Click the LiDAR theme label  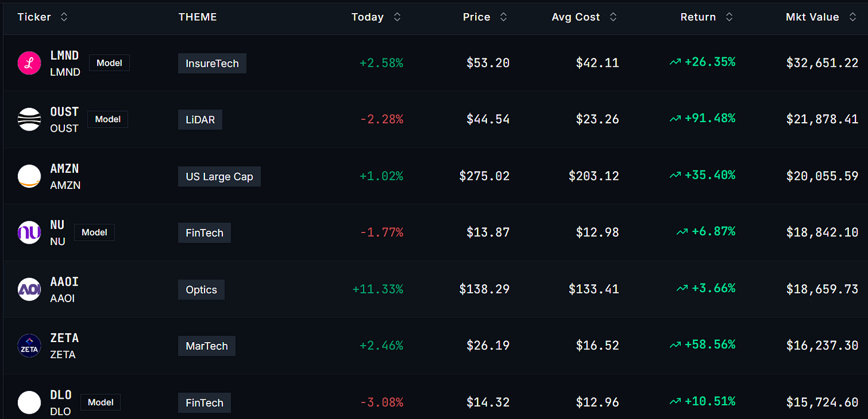[200, 120]
